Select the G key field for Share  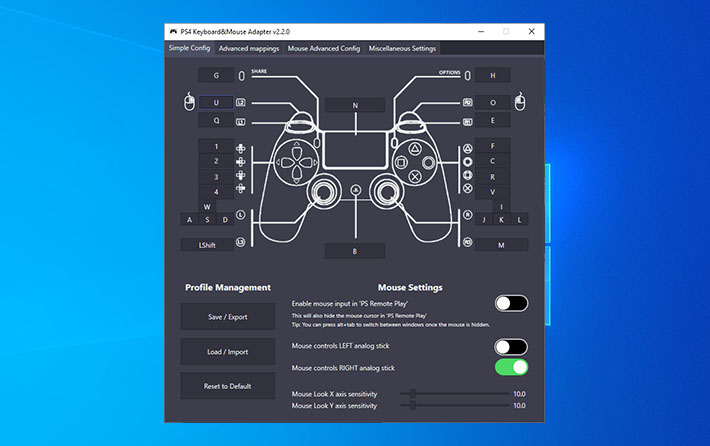point(216,75)
